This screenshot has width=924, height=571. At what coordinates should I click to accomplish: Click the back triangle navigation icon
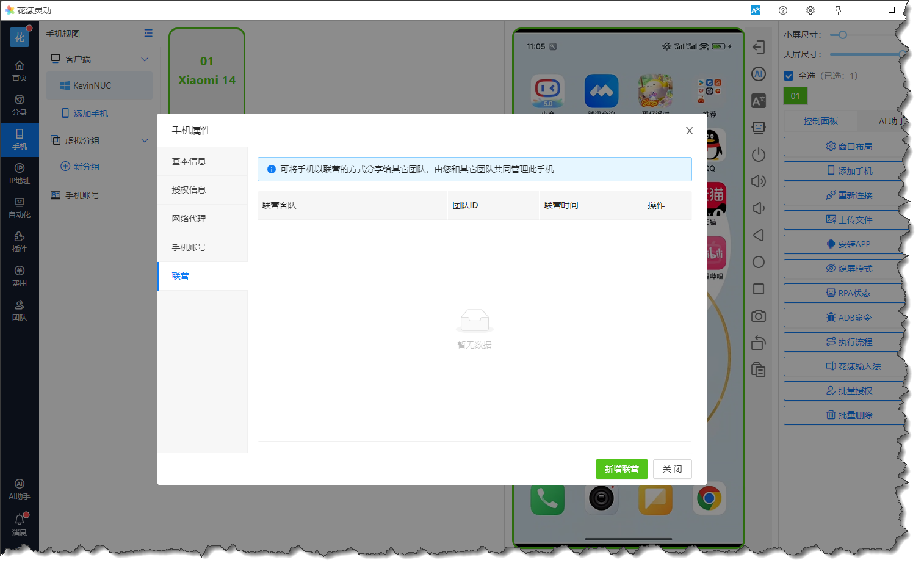click(759, 235)
